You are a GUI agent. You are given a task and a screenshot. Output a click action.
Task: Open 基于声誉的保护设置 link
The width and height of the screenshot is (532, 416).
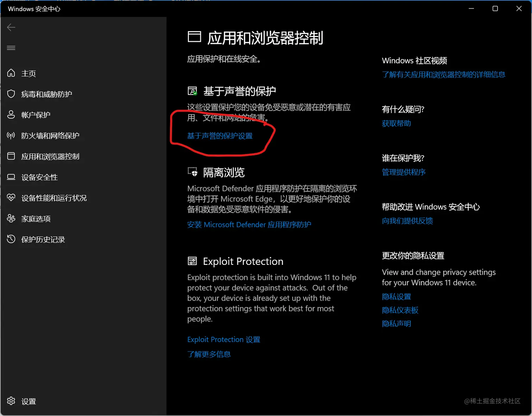[220, 136]
